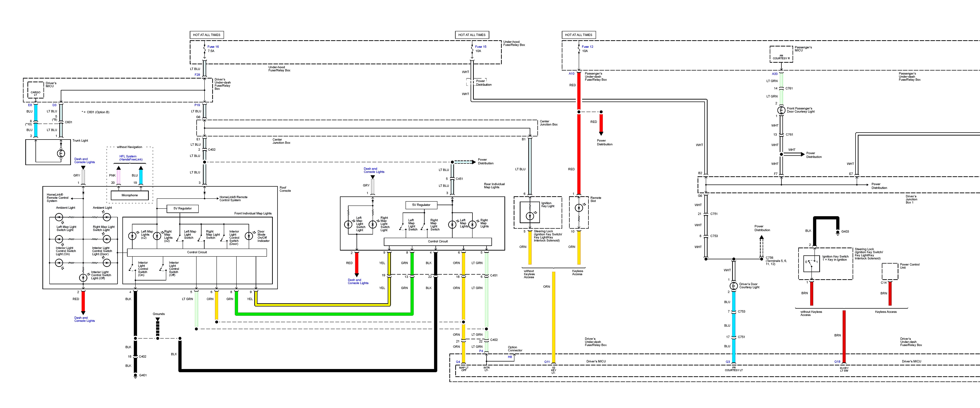Click the CARGO LT box in Driver's MICU
The image size is (980, 408).
35,93
